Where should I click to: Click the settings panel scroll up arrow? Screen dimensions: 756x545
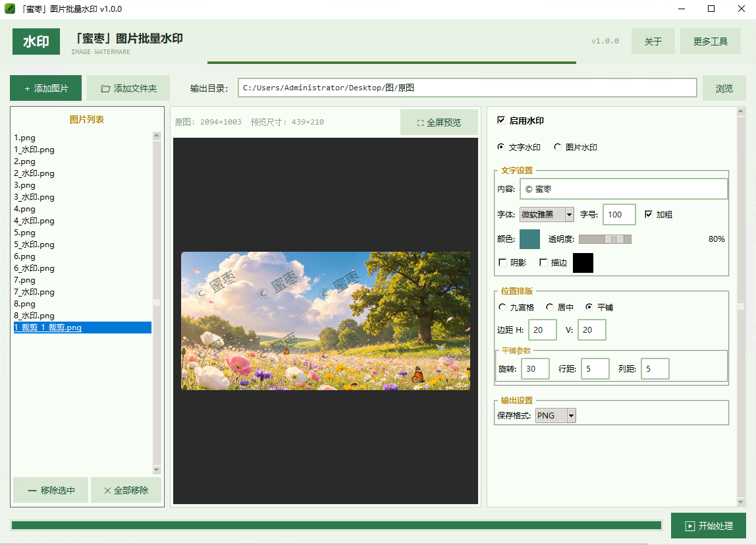741,111
